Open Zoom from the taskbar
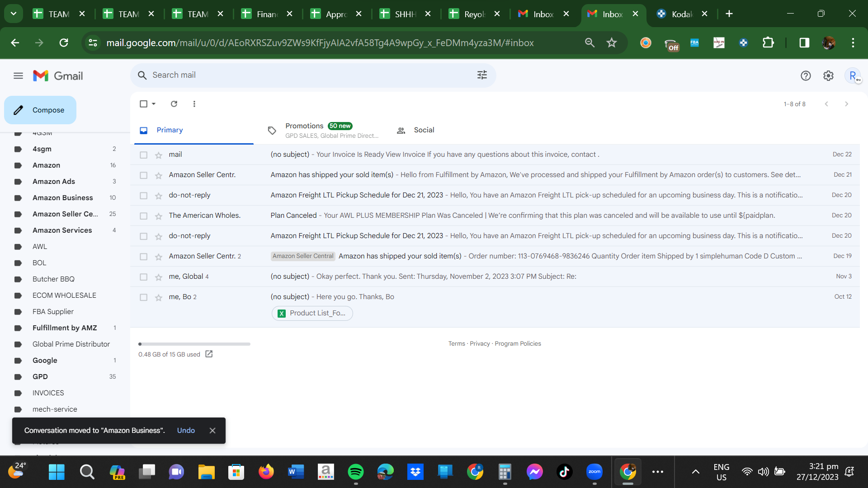Screen dimensions: 868x488 594,472
